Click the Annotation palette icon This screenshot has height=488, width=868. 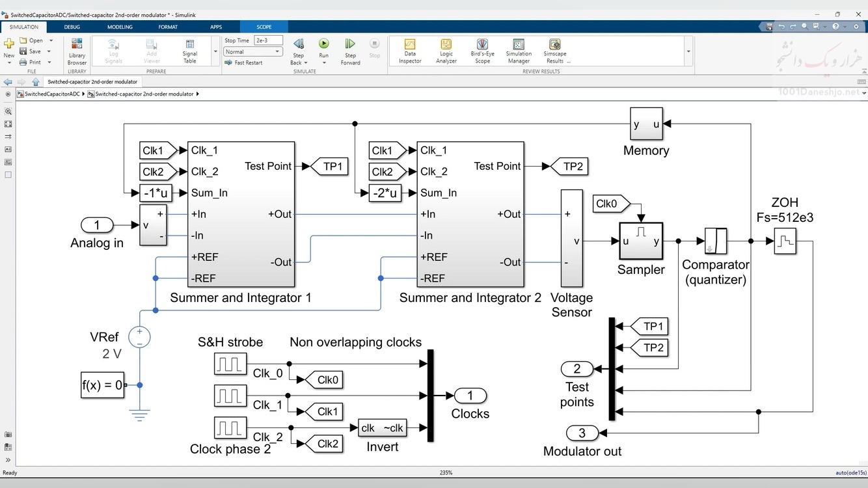pos(8,149)
